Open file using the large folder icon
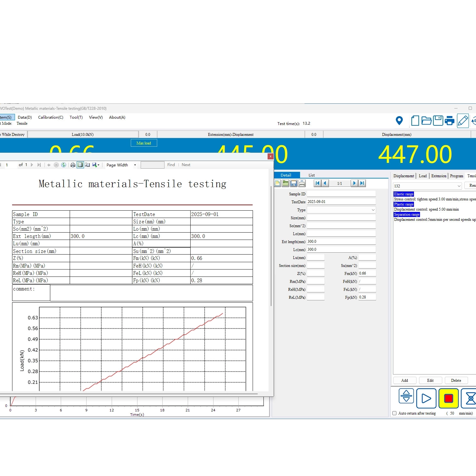 [426, 121]
